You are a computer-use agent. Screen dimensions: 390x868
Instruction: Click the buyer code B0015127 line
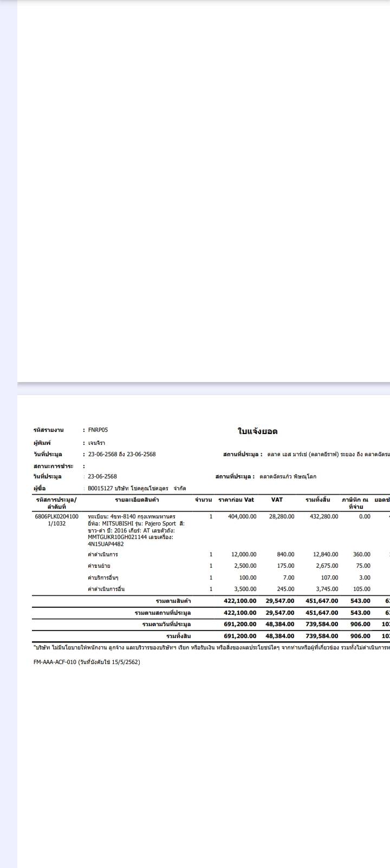[137, 488]
